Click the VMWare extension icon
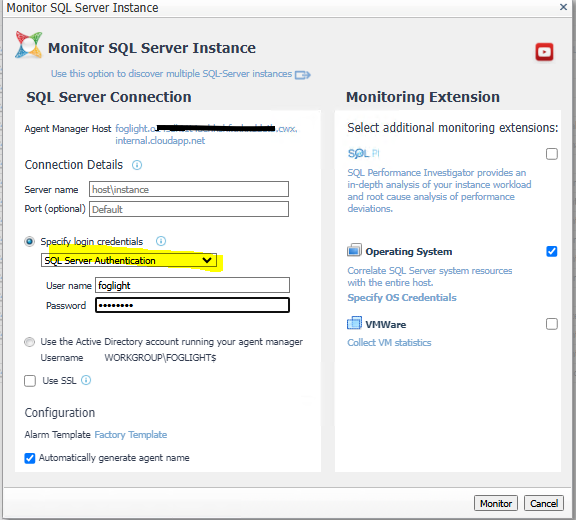Image resolution: width=576 pixels, height=520 pixels. [x=354, y=323]
